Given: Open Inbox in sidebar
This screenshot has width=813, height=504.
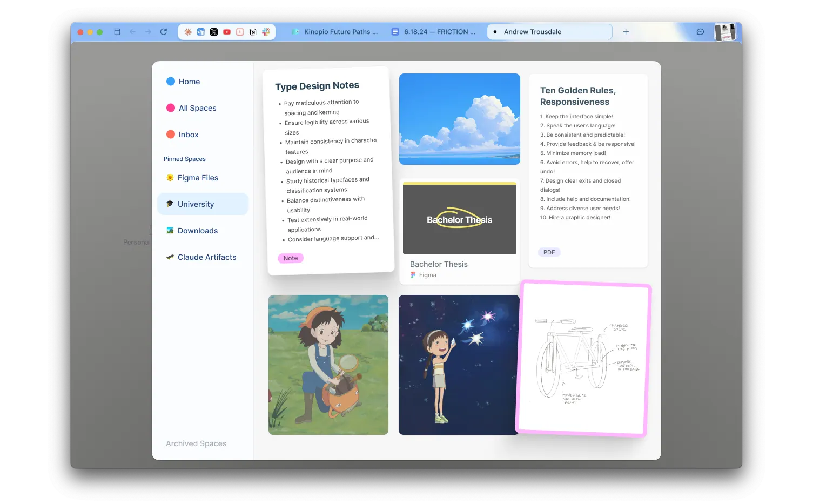Looking at the screenshot, I should 189,135.
